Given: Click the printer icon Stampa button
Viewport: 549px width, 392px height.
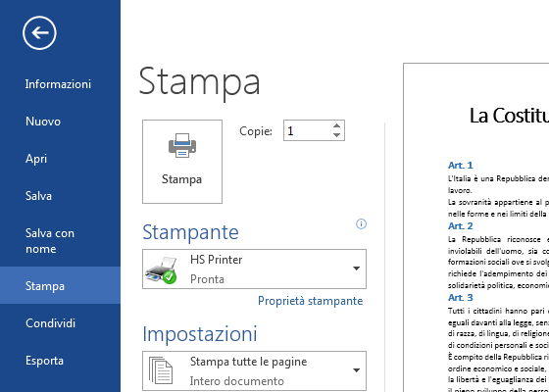Looking at the screenshot, I should click(x=182, y=162).
